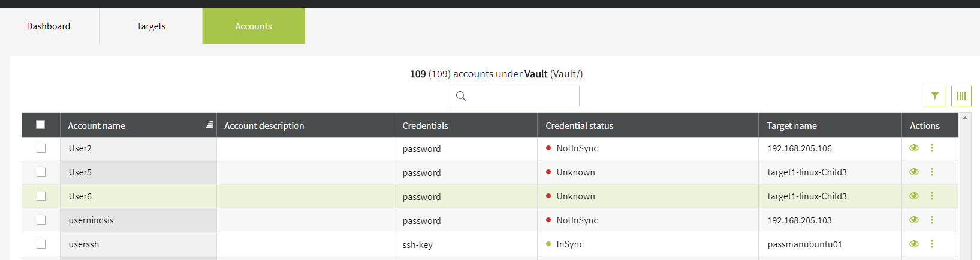This screenshot has width=980, height=260.
Task: View User2 account via eye icon
Action: pos(913,148)
